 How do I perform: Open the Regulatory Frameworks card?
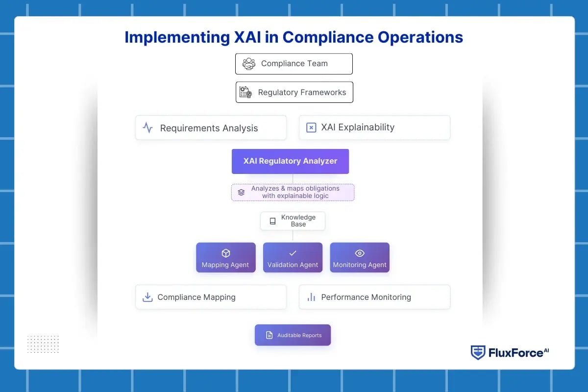(x=294, y=92)
